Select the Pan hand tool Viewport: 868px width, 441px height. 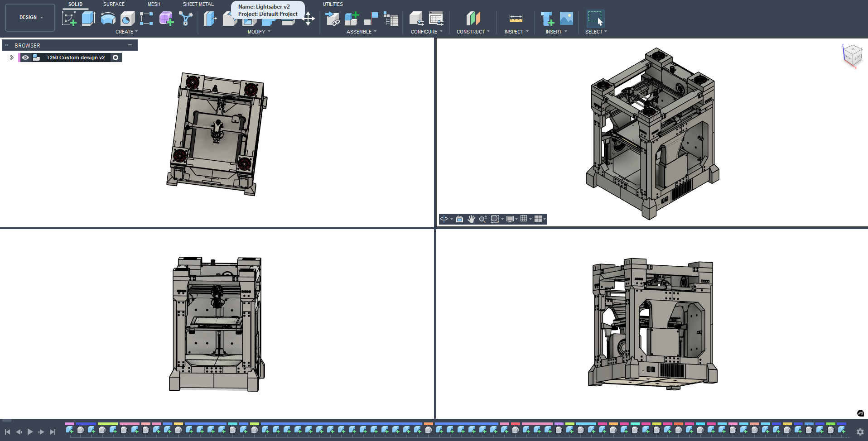[471, 219]
